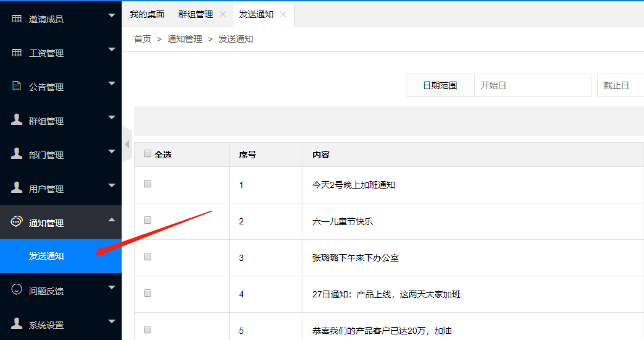Expand the 用户管理 dropdown arrow
Image resolution: width=644 pixels, height=340 pixels.
tap(112, 185)
